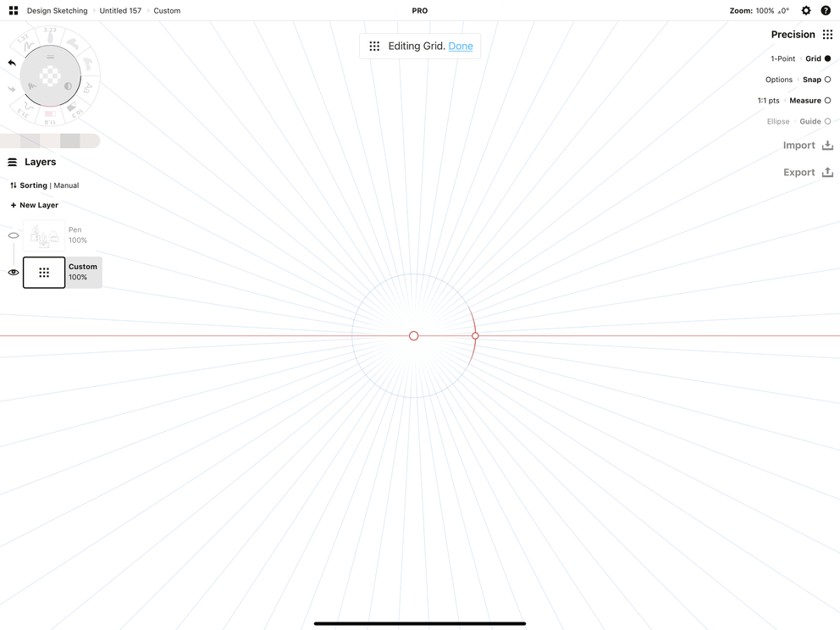Open the Custom breadcrumb item

point(166,10)
